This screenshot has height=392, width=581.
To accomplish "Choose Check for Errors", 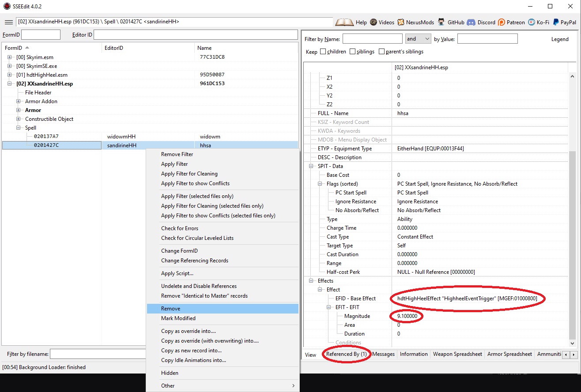I will coord(223,228).
